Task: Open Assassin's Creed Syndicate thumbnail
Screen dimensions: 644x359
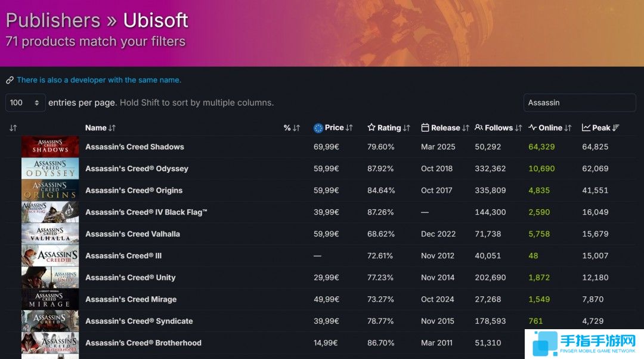Action: (50, 321)
